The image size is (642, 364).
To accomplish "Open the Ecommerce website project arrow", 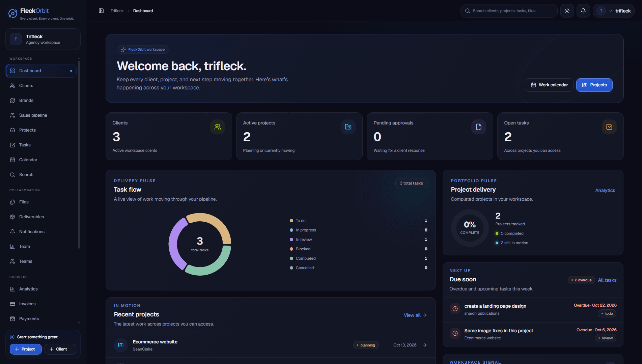I will [x=425, y=345].
